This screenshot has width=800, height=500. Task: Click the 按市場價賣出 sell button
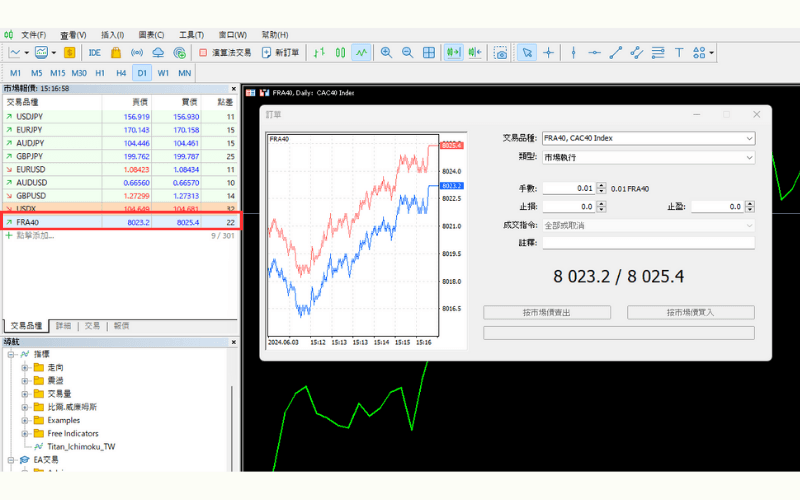(547, 312)
